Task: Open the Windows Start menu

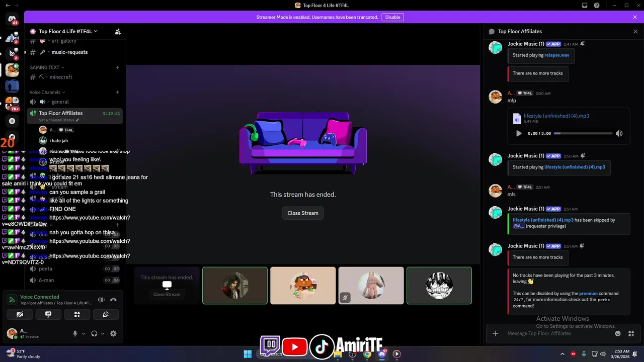Action: tap(248, 354)
